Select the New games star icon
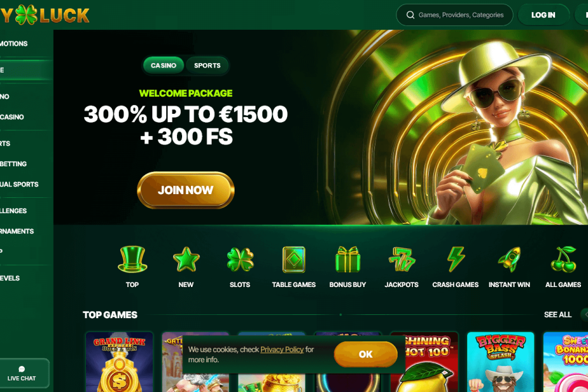 [x=186, y=259]
